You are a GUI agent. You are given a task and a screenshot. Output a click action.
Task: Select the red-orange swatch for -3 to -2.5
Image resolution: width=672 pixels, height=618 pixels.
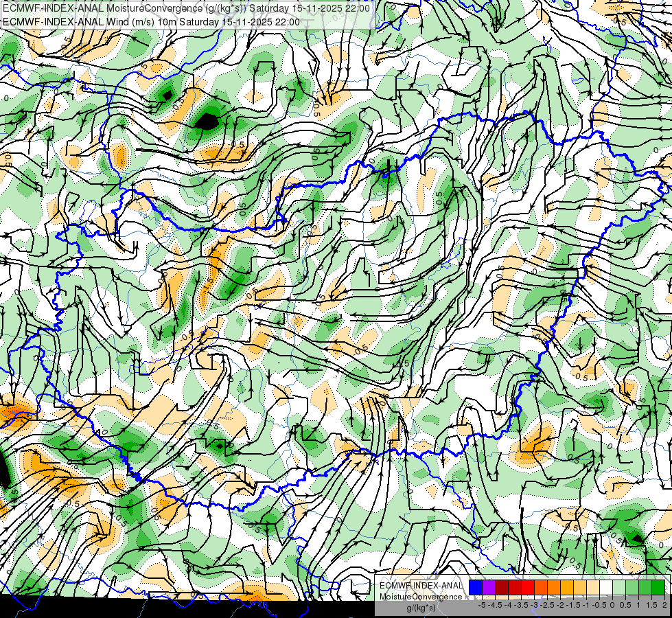[541, 587]
